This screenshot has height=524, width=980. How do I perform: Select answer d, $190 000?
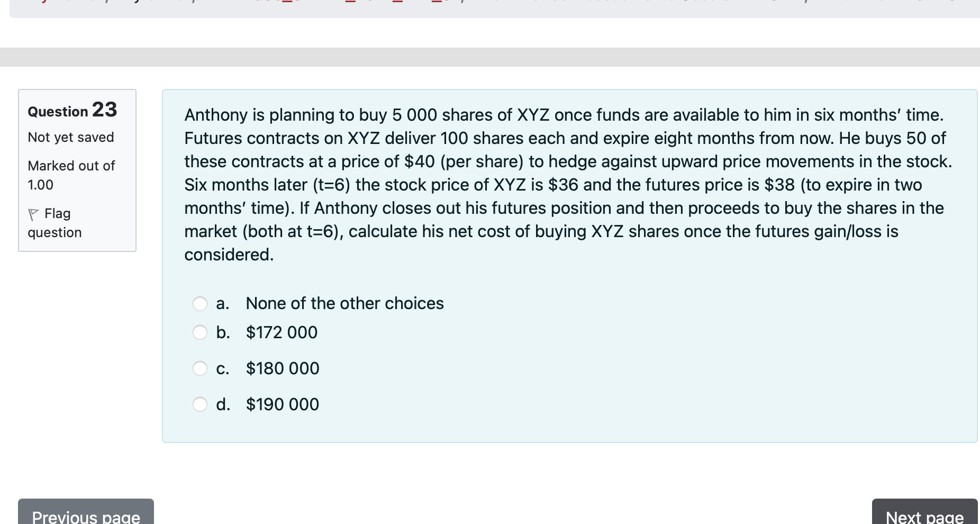(x=200, y=404)
